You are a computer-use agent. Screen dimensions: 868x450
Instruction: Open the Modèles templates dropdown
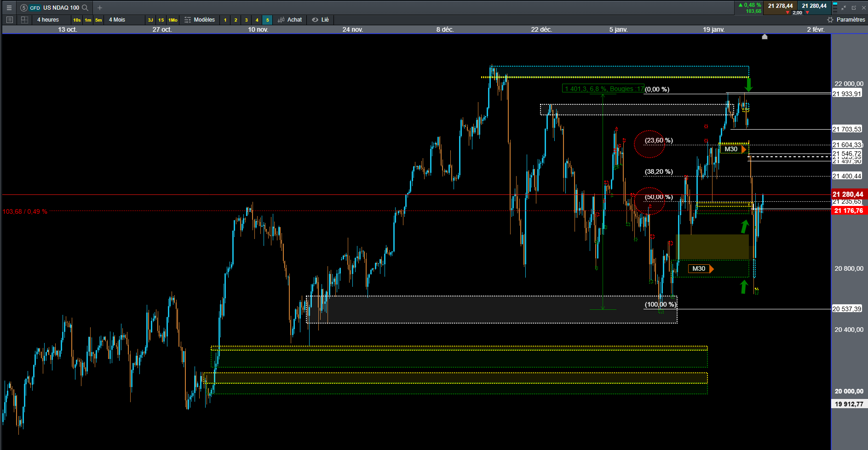(200, 20)
